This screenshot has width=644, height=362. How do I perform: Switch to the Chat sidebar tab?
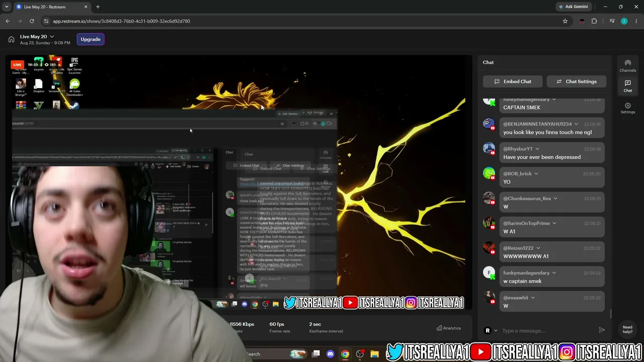[628, 86]
